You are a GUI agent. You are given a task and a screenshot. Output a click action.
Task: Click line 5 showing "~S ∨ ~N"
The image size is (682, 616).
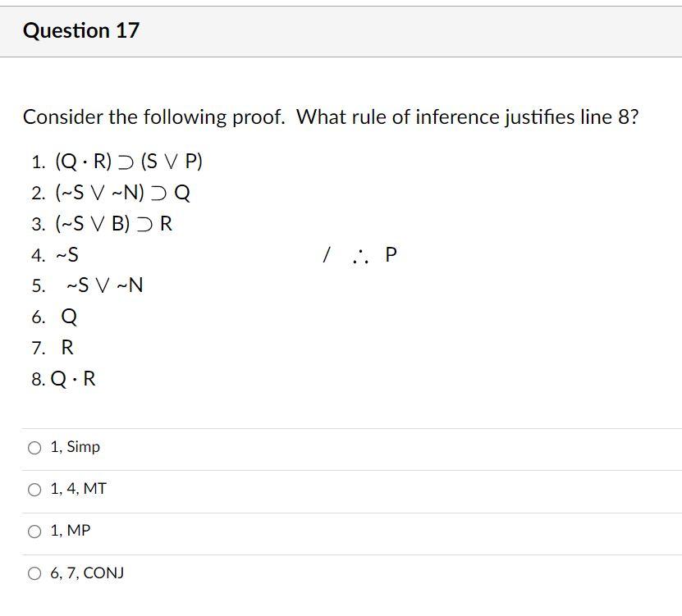pyautogui.click(x=100, y=285)
